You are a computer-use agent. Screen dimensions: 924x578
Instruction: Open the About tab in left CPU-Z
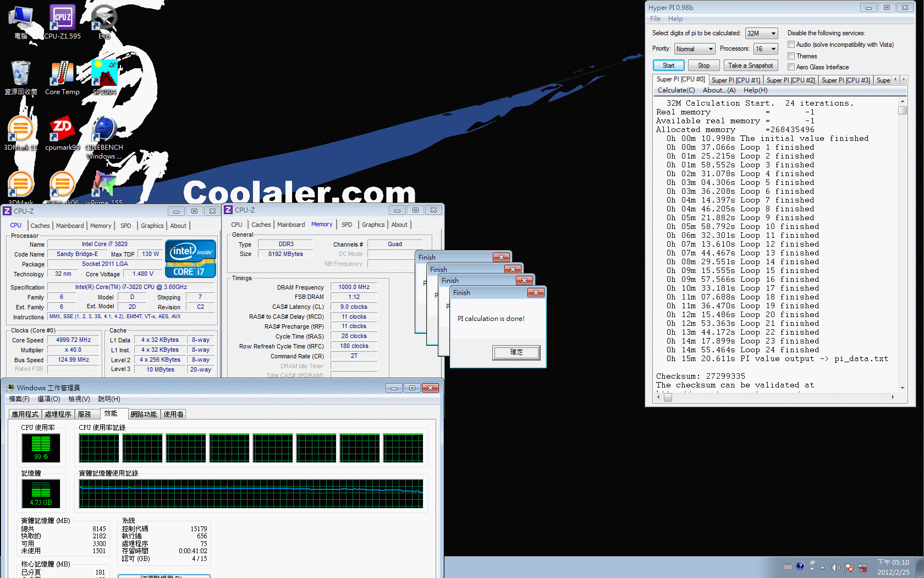(178, 226)
